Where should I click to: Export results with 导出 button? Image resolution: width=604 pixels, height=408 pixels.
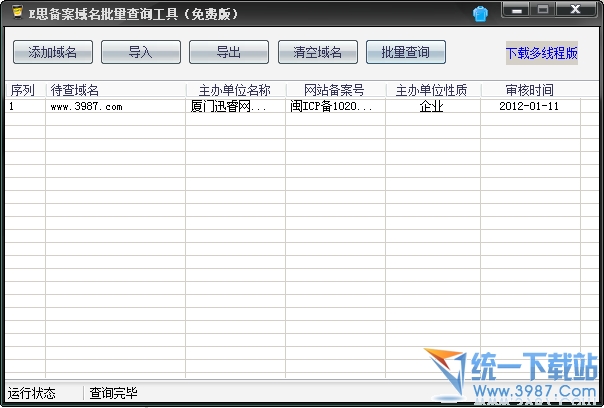[x=229, y=52]
